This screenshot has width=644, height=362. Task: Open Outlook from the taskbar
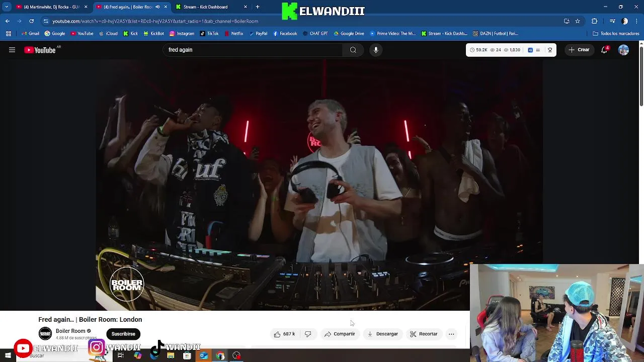pyautogui.click(x=203, y=355)
